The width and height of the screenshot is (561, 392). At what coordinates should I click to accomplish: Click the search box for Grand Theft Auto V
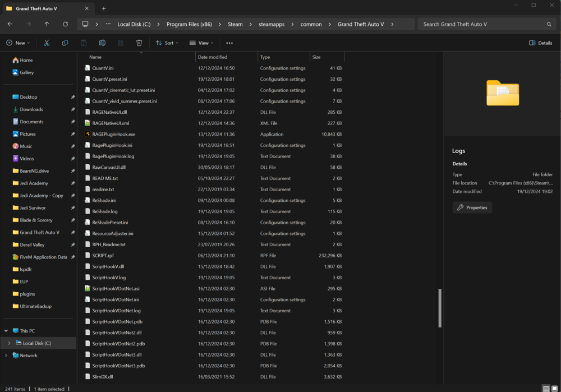pyautogui.click(x=486, y=24)
